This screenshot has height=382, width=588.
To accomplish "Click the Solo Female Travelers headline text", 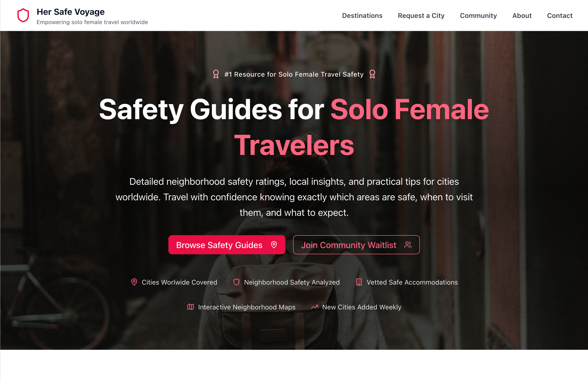I will tap(361, 127).
